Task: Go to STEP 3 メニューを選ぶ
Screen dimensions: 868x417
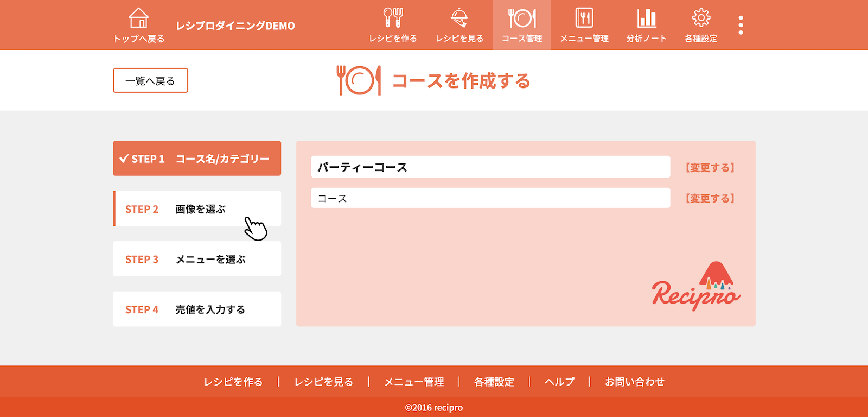Action: point(197,259)
